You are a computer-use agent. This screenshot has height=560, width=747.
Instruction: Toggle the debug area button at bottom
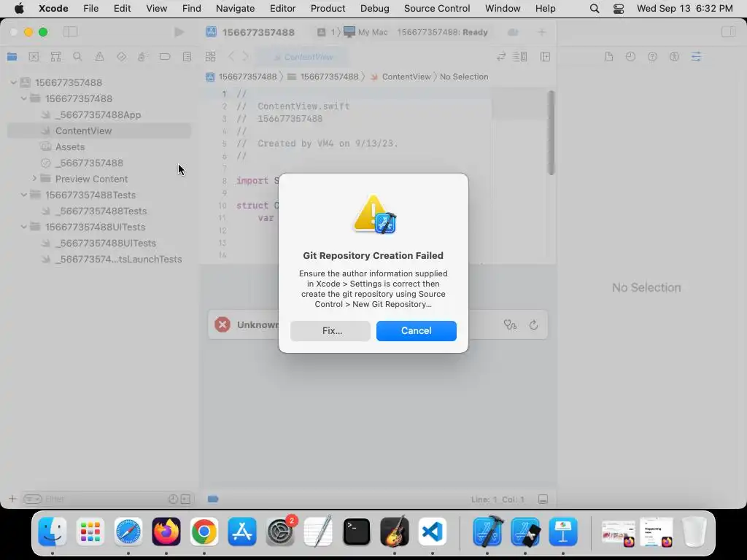[x=543, y=499]
